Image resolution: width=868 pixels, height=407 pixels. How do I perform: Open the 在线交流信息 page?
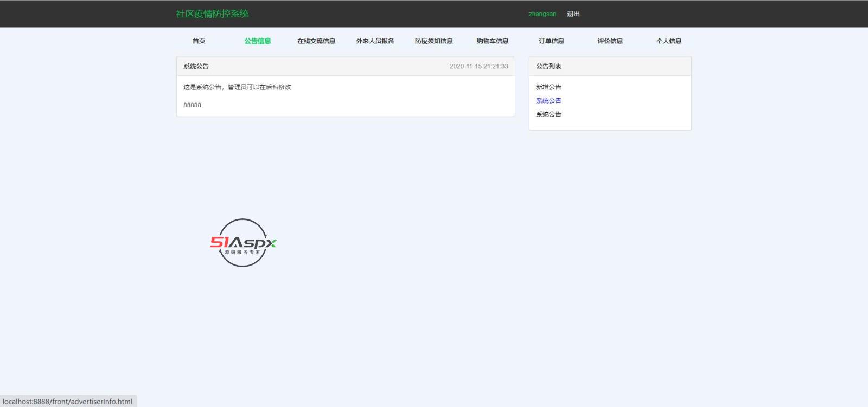316,41
